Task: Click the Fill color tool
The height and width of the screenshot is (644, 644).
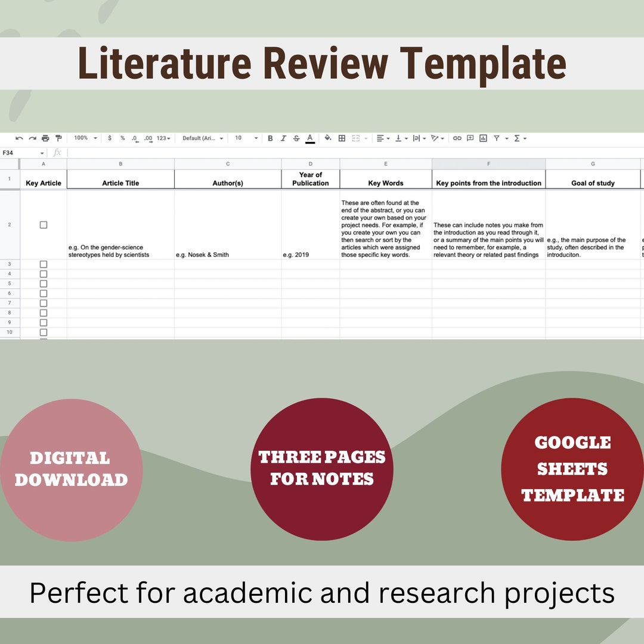Action: 328,138
